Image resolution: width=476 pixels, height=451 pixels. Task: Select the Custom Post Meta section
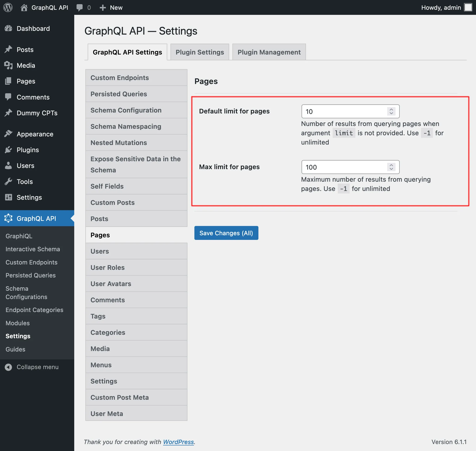coord(136,397)
